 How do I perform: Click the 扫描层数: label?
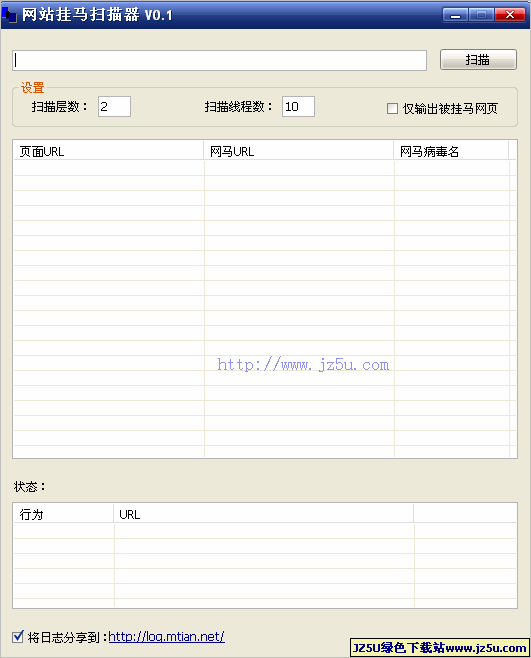[59, 107]
